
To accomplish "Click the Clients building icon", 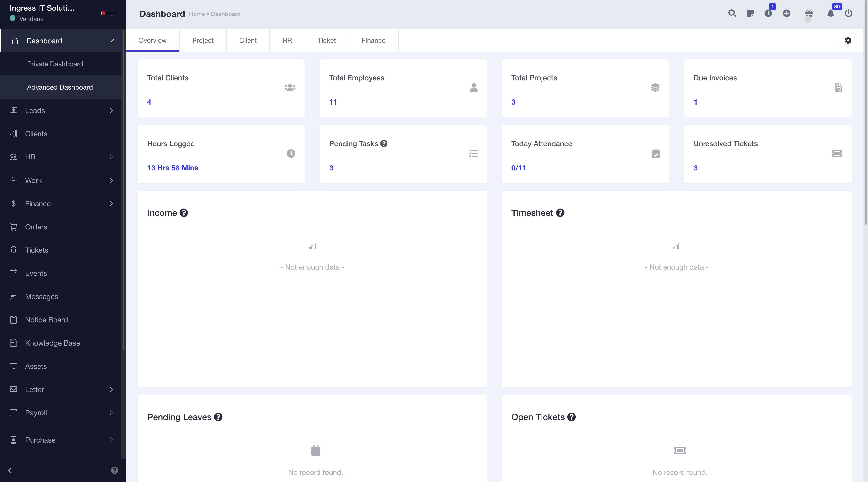I will (14, 134).
